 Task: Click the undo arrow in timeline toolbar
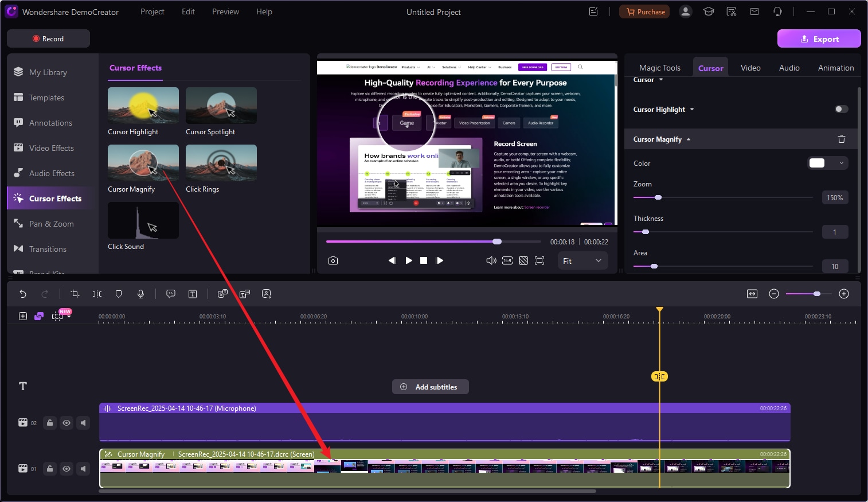pyautogui.click(x=23, y=294)
